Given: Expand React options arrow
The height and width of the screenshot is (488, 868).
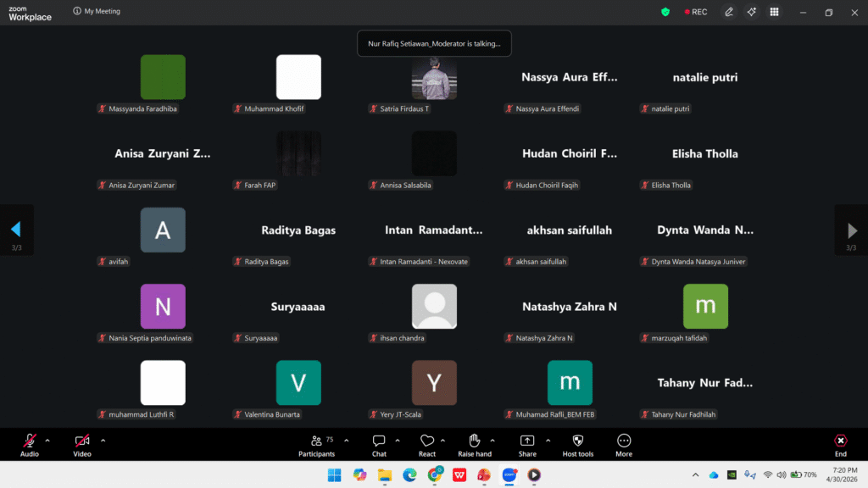Looking at the screenshot, I should [x=442, y=441].
